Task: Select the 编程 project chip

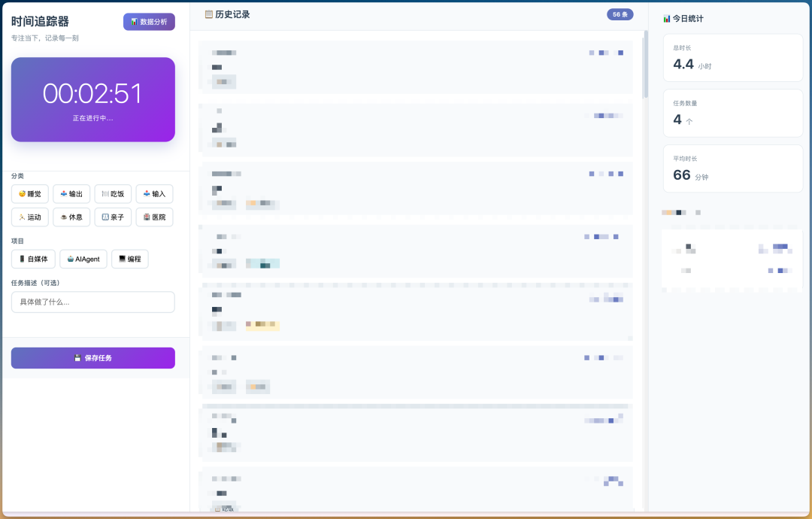Action: [130, 259]
